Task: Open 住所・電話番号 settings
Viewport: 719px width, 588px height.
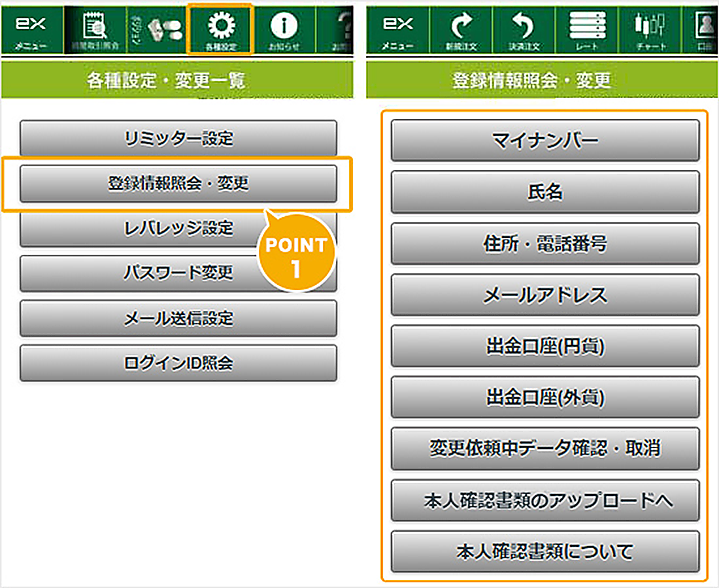Action: tap(544, 244)
